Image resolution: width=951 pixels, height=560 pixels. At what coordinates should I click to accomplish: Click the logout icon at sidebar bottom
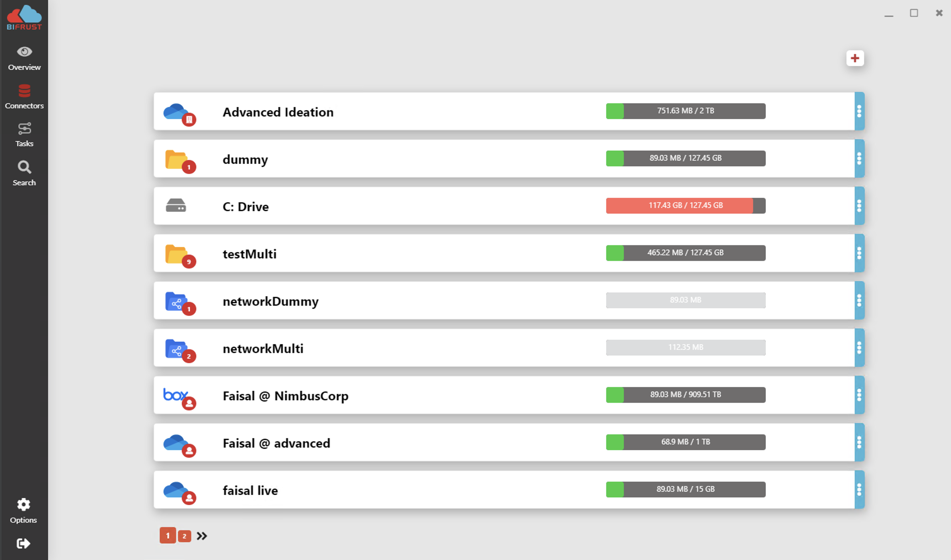coord(23,543)
